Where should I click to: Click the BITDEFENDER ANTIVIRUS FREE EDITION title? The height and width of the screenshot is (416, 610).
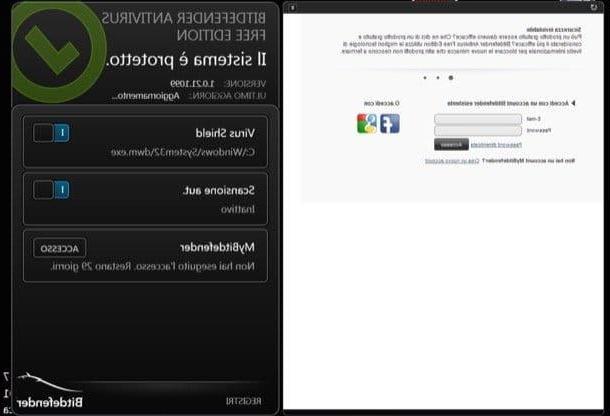[x=184, y=26]
